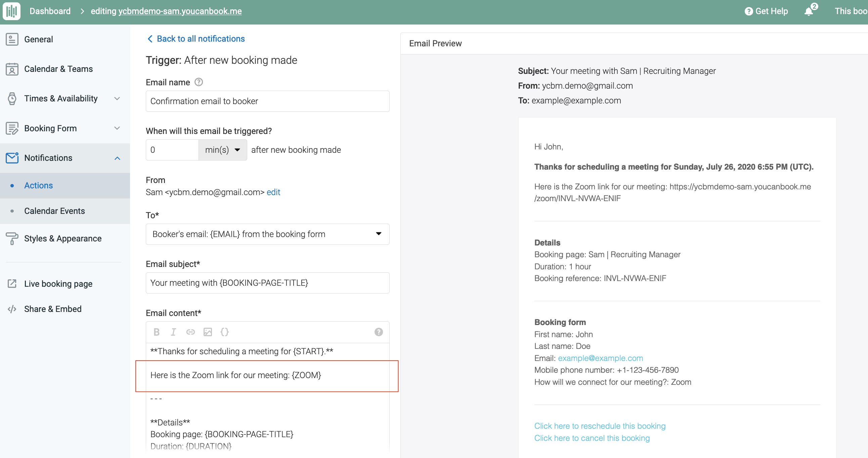Image resolution: width=868 pixels, height=458 pixels.
Task: Click the Help question mark icon
Action: 748,11
